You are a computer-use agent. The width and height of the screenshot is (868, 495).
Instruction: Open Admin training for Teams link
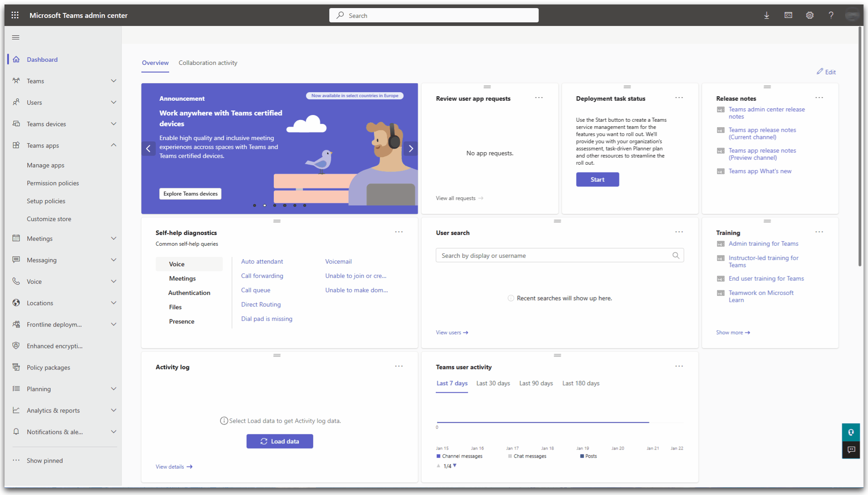pyautogui.click(x=763, y=243)
